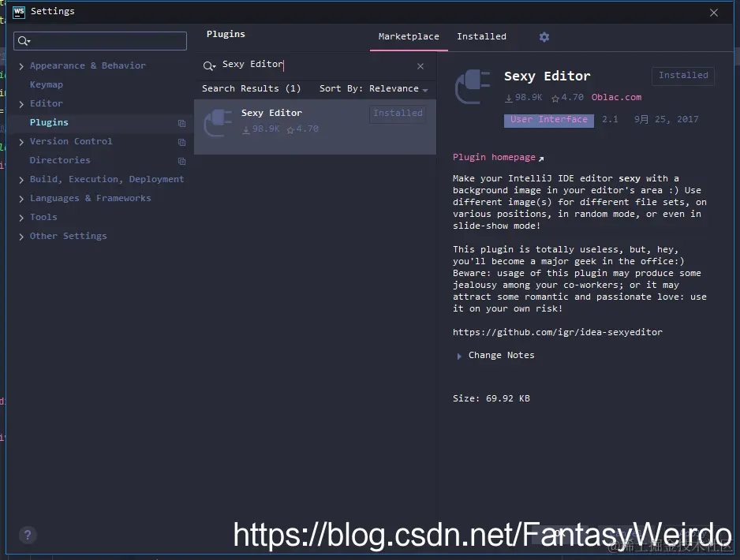Expand the Version Control node
The height and width of the screenshot is (560, 740).
click(x=21, y=142)
